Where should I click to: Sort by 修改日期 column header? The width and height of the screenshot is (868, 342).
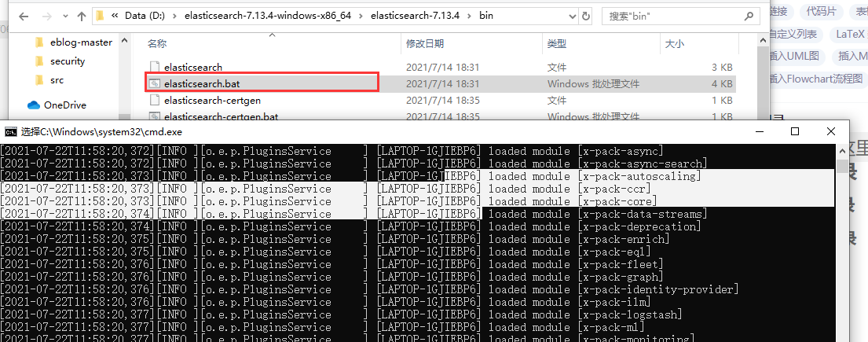[x=425, y=44]
